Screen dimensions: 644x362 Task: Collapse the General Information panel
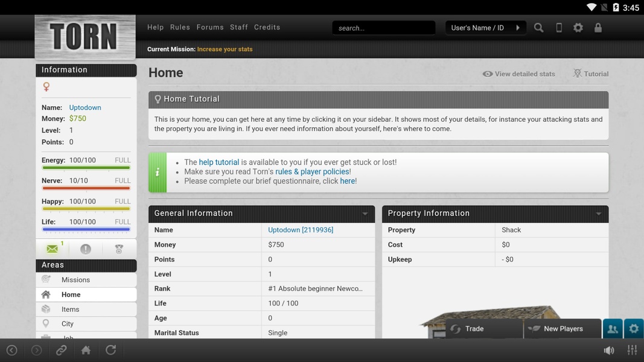pos(365,214)
